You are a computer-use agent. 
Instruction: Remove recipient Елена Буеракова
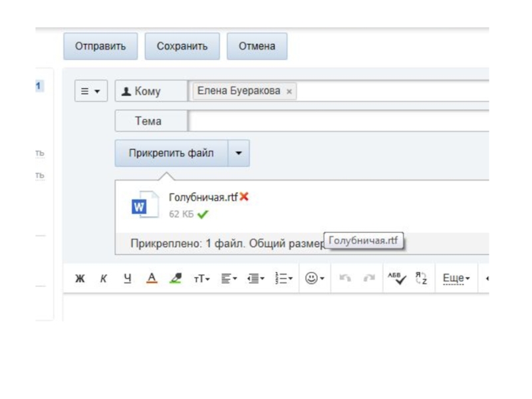pos(289,92)
